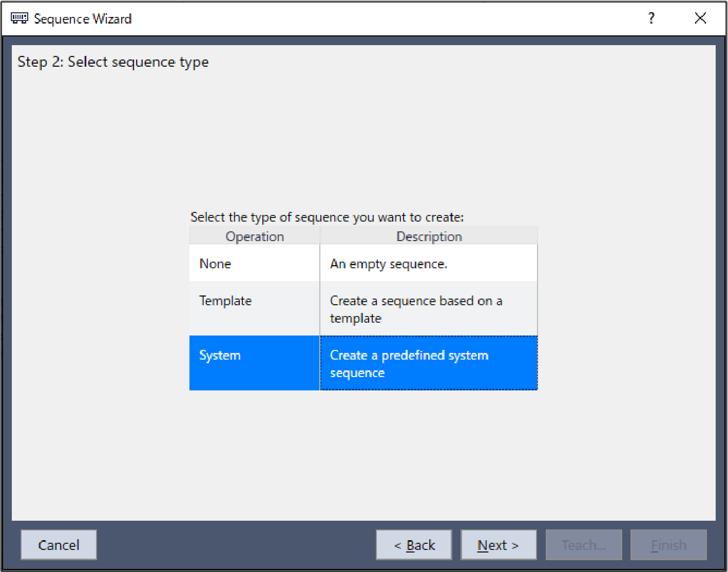
Task: Click the divider between Operation and Description headers
Action: 320,236
